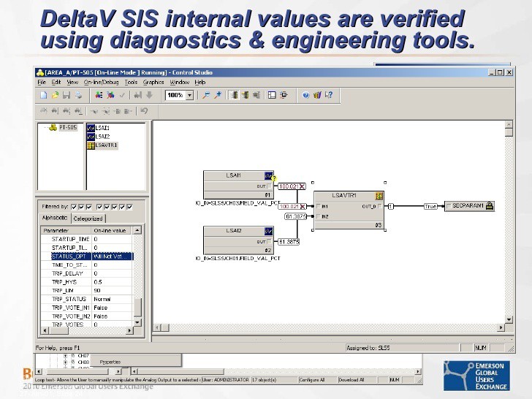Click the Undo arrow icon
The height and width of the screenshot is (399, 532).
(144, 111)
